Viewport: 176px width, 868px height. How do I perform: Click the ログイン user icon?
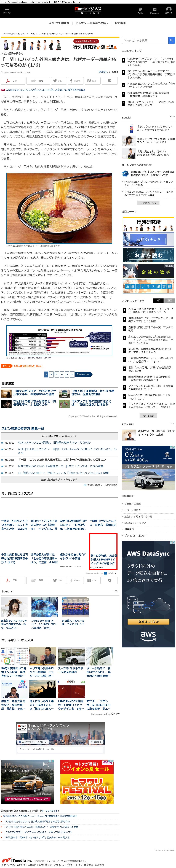coord(169,11)
